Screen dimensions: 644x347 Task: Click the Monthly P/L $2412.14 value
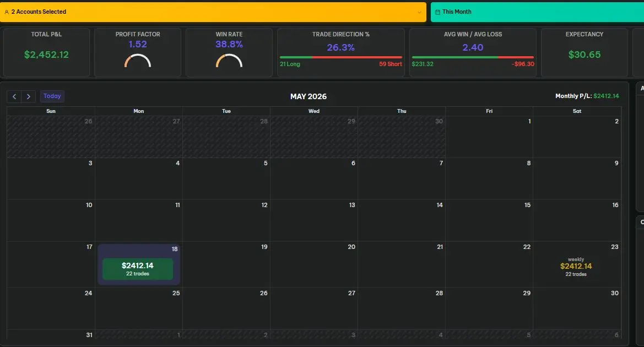pos(606,96)
